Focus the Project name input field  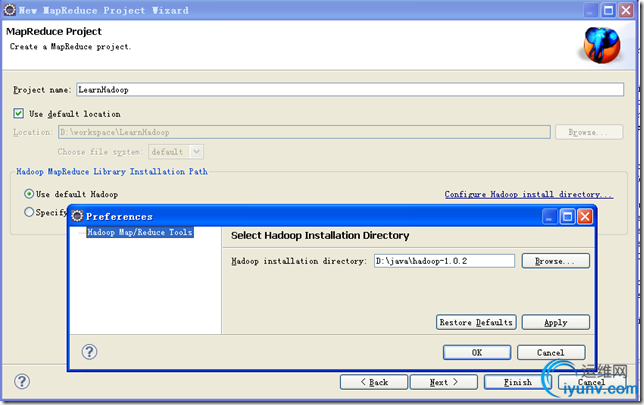[350, 90]
